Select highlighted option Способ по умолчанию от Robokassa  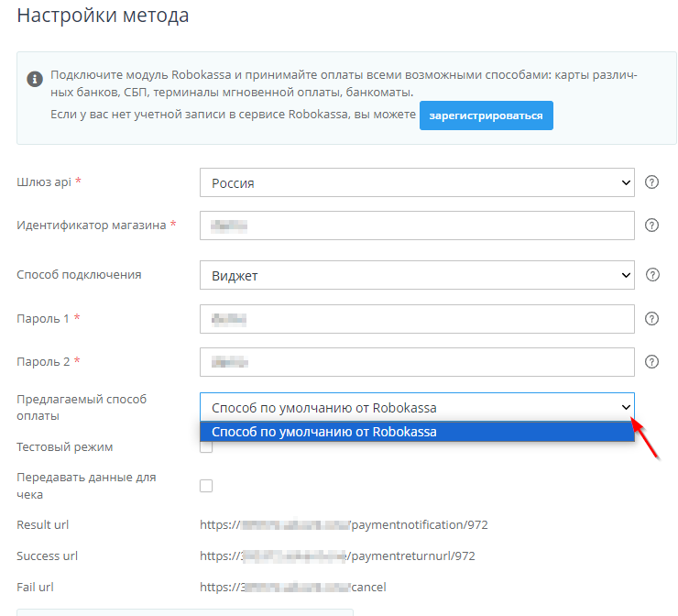pos(417,432)
